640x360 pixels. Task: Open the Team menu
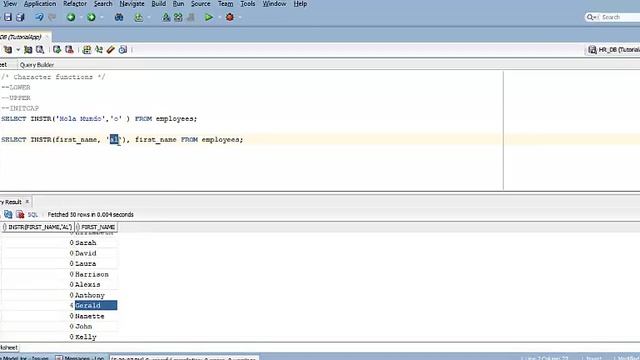[x=225, y=4]
